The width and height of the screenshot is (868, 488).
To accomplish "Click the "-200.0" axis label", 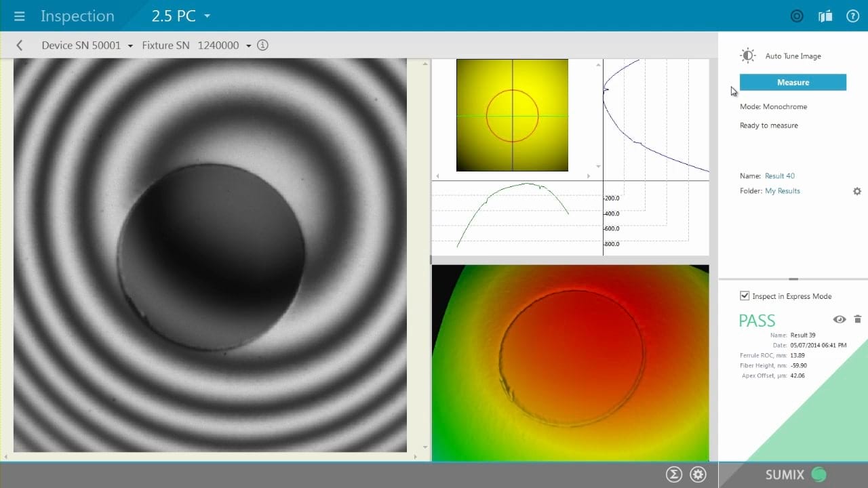I will (x=611, y=199).
